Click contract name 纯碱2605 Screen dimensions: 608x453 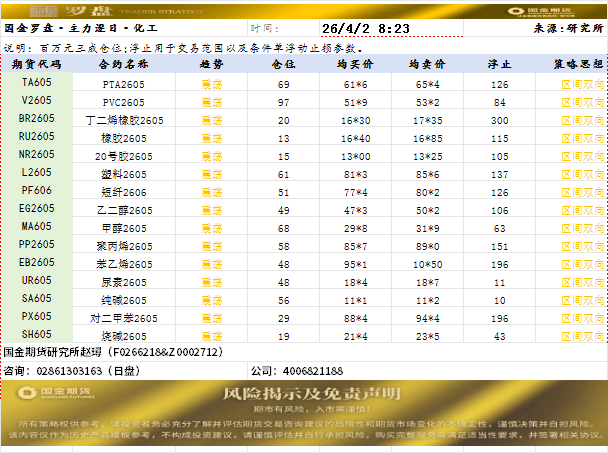point(124,300)
